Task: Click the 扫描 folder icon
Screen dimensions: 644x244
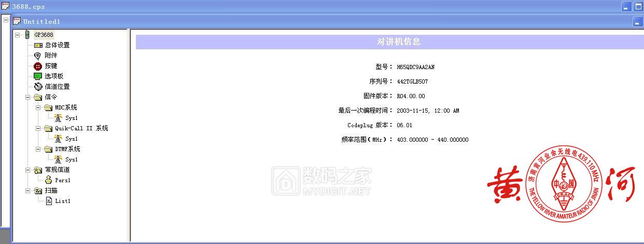Action: pos(38,191)
